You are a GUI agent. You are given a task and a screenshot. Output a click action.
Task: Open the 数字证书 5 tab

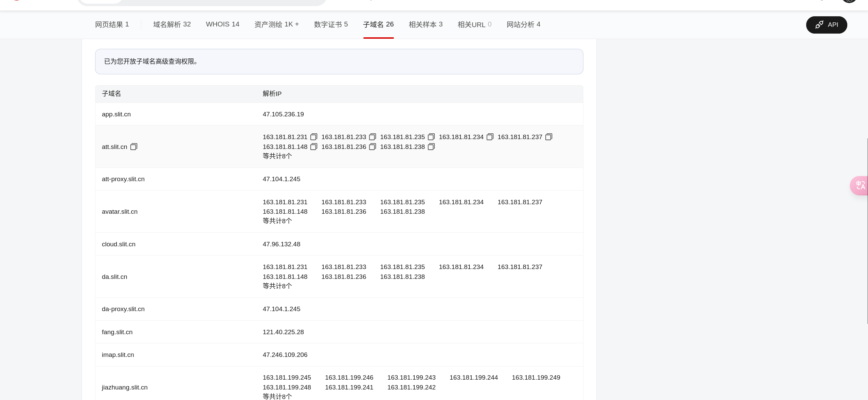331,24
